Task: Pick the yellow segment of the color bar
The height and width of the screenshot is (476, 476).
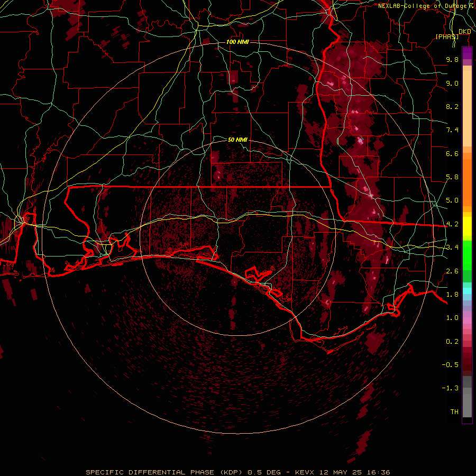Action: pos(467,226)
